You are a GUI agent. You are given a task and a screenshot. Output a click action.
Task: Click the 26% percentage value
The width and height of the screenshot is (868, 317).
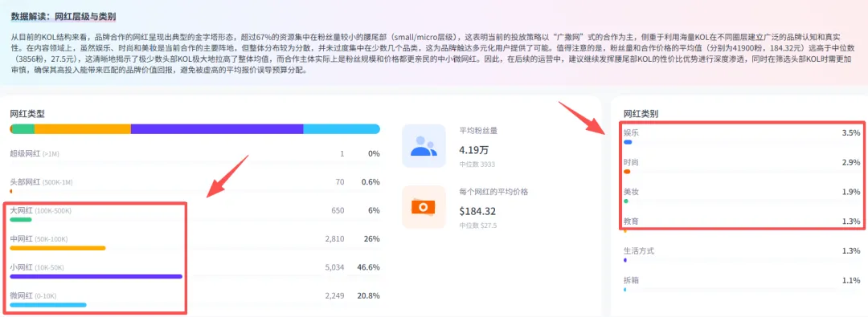[x=372, y=238]
